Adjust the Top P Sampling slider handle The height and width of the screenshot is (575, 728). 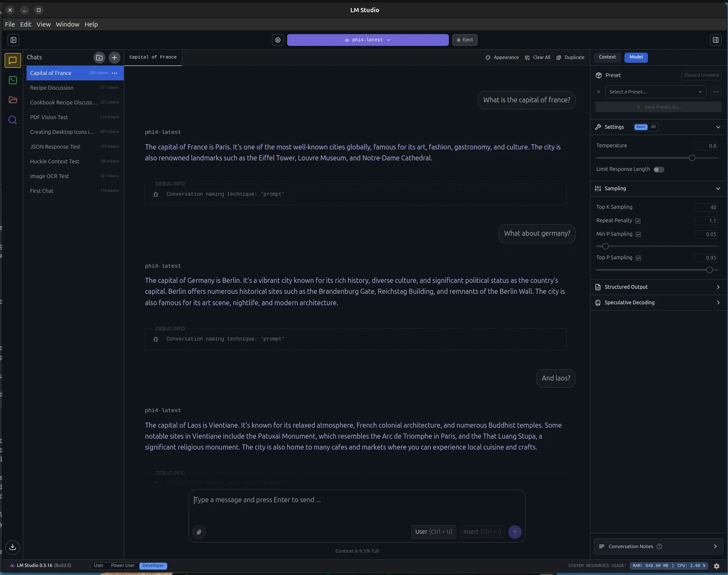(x=709, y=270)
